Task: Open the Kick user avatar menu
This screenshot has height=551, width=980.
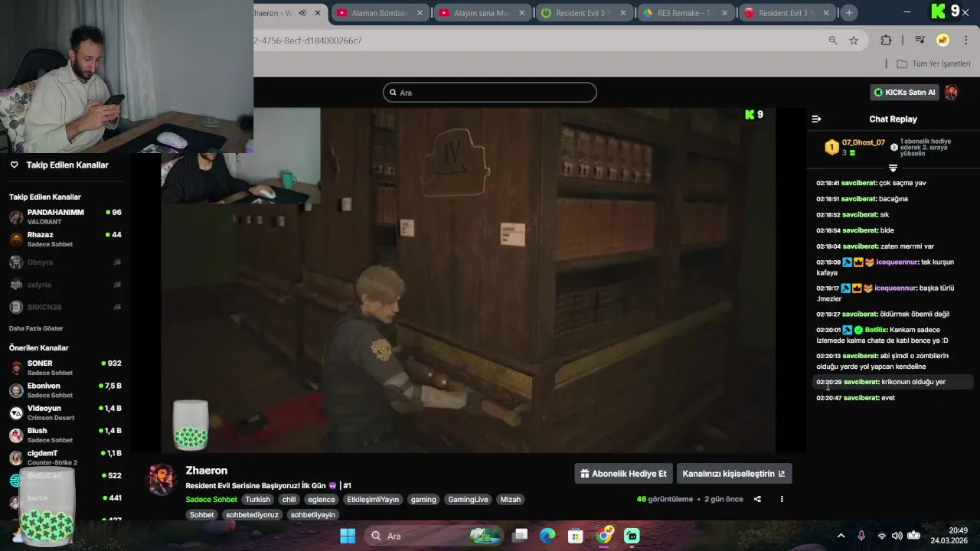Action: tap(952, 93)
